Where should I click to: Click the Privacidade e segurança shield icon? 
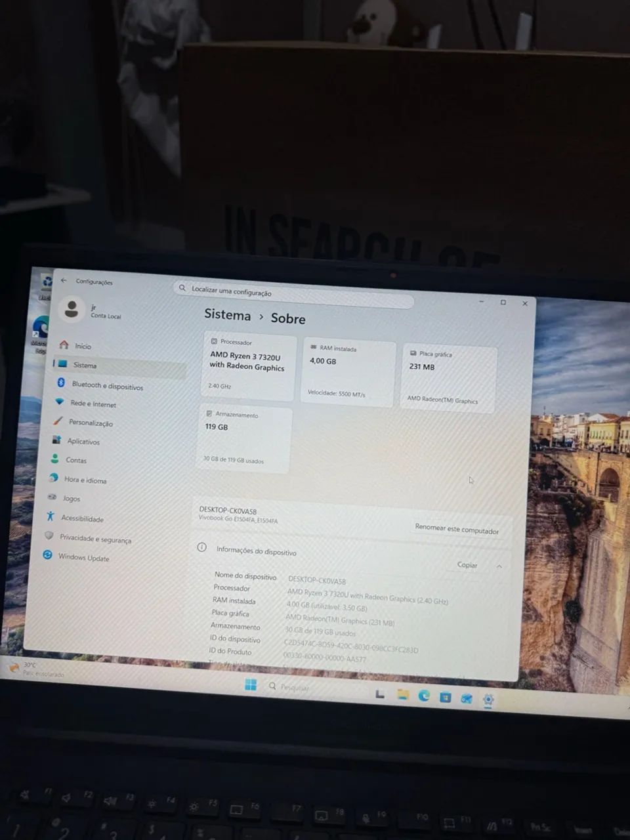click(49, 535)
